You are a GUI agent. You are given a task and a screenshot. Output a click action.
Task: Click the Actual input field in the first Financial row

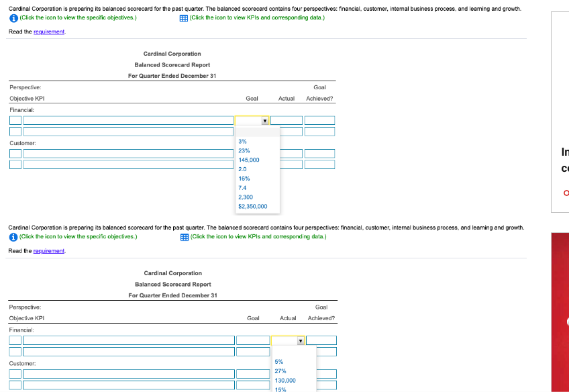[x=287, y=120]
